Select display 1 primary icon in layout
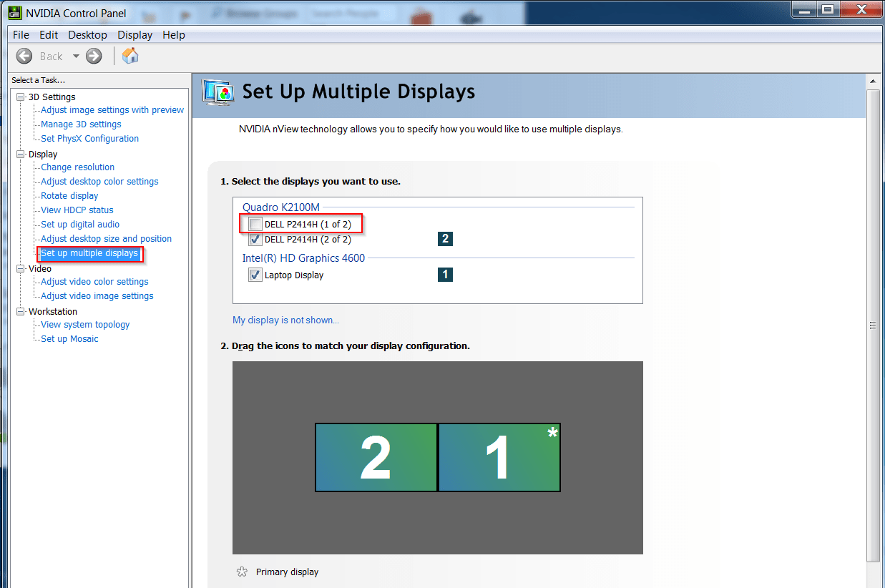Image resolution: width=885 pixels, height=588 pixels. pyautogui.click(x=499, y=457)
